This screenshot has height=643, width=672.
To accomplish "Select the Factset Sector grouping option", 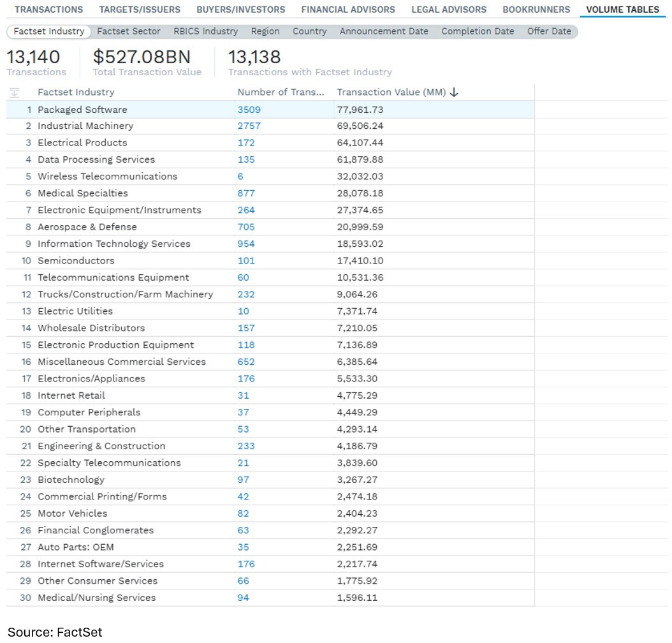I will click(x=129, y=31).
